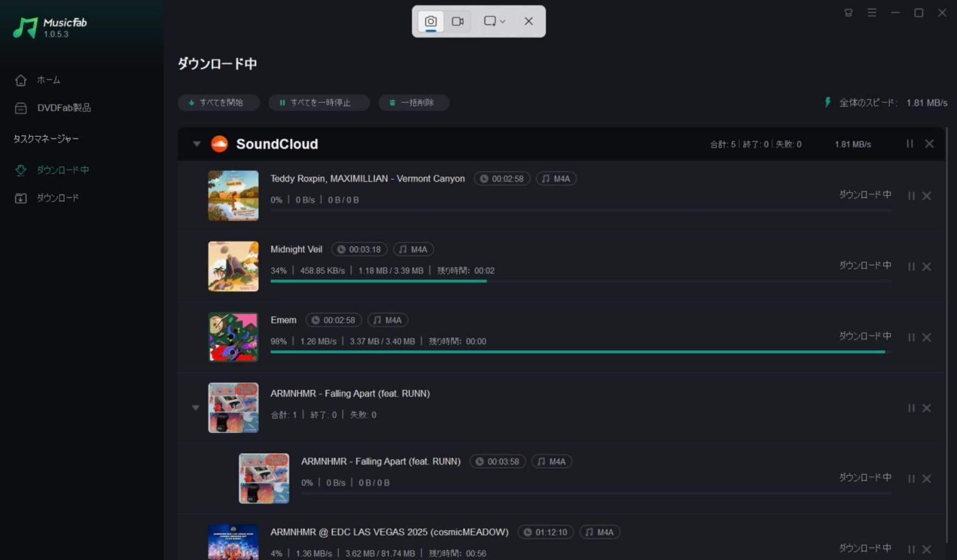Screen dimensions: 957x560
Task: Click the Falling Apart playlist group thumbnail
Action: 233,408
